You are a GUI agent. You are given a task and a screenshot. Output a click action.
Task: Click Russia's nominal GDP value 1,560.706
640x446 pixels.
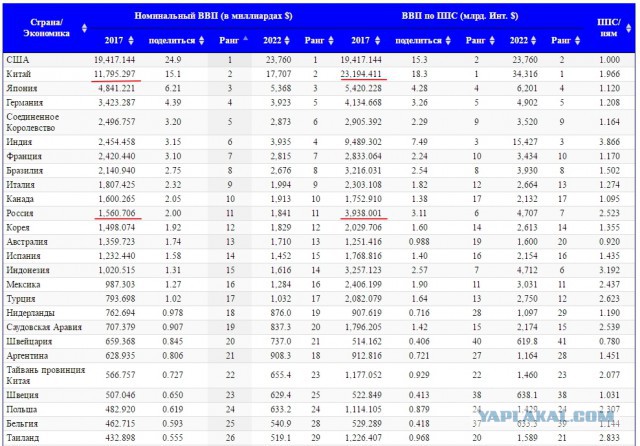tap(117, 213)
